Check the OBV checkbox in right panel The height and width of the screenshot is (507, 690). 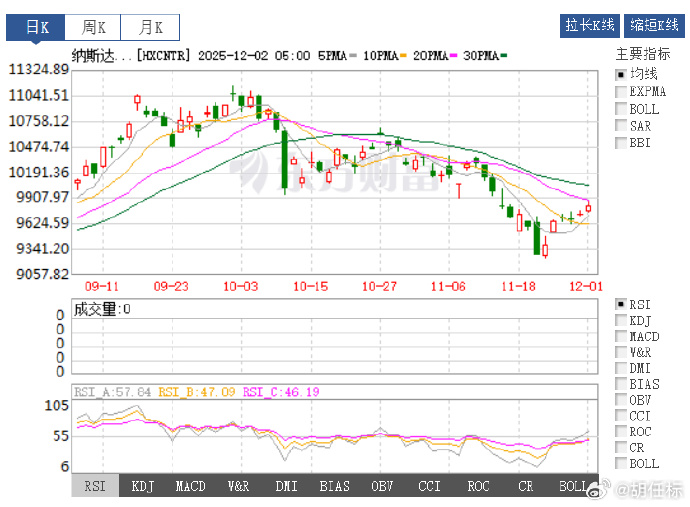tap(621, 400)
